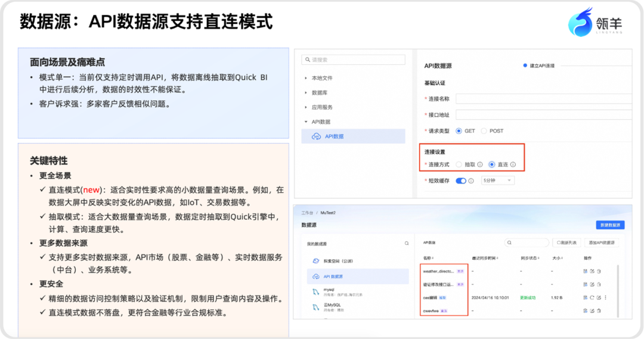Click the magnifier icon in the 请搜索 box
This screenshot has width=644, height=339.
coord(308,60)
